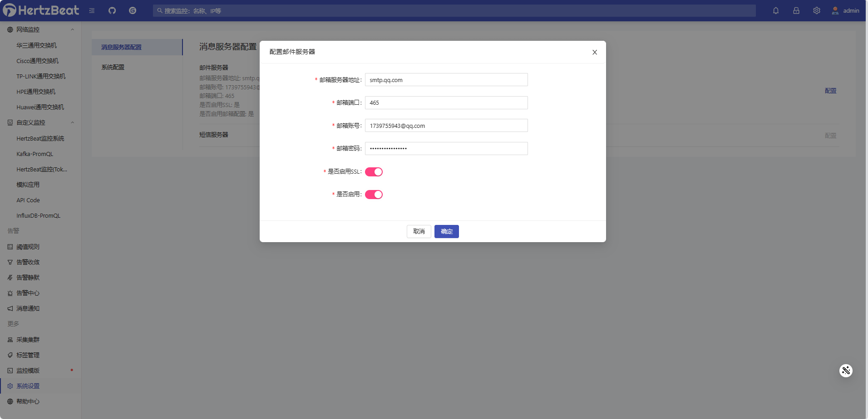Collapse the sidebar via hamburger icon
This screenshot has height=419, width=868.
[x=92, y=10]
